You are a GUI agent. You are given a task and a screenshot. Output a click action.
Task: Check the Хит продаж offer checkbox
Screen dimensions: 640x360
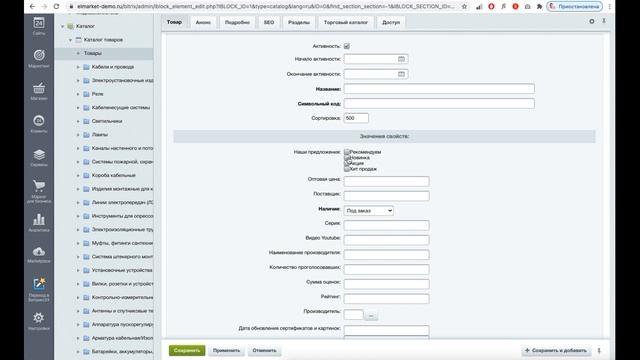click(347, 169)
